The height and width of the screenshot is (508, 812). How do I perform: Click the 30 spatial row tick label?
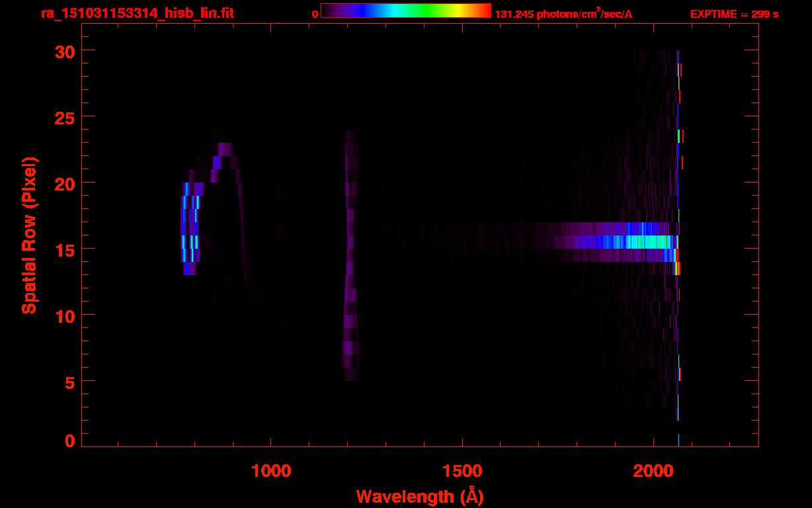point(65,51)
